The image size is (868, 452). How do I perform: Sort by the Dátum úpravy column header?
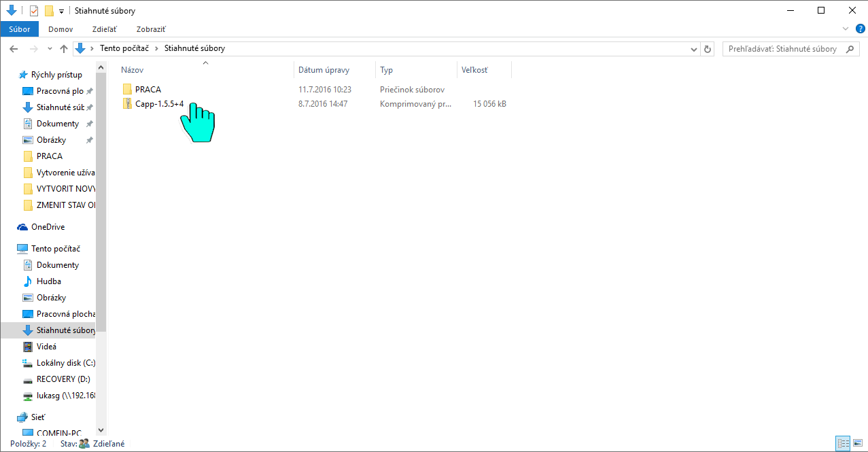tap(324, 70)
